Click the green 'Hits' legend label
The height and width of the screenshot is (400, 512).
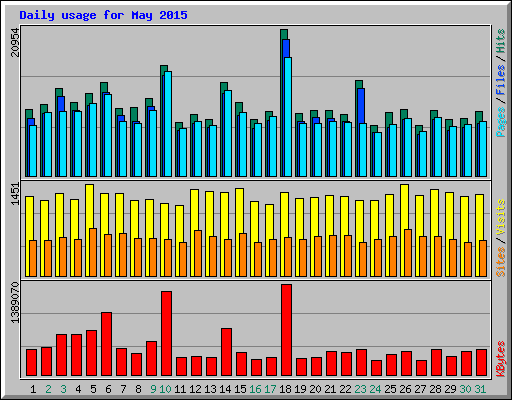pos(500,41)
